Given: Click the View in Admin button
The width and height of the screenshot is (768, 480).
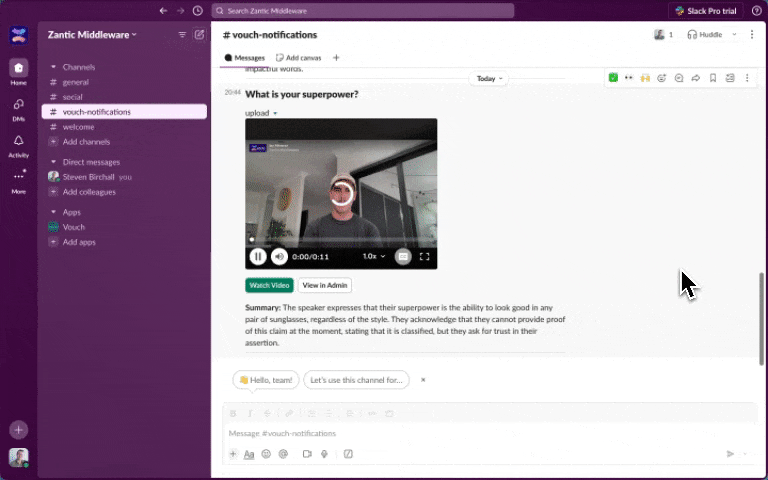Looking at the screenshot, I should pyautogui.click(x=325, y=285).
